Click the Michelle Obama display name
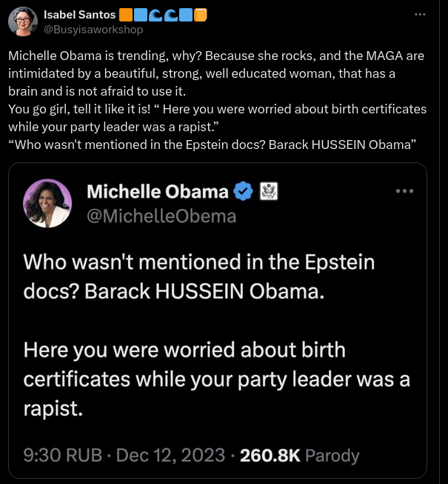448x484 pixels. (158, 192)
